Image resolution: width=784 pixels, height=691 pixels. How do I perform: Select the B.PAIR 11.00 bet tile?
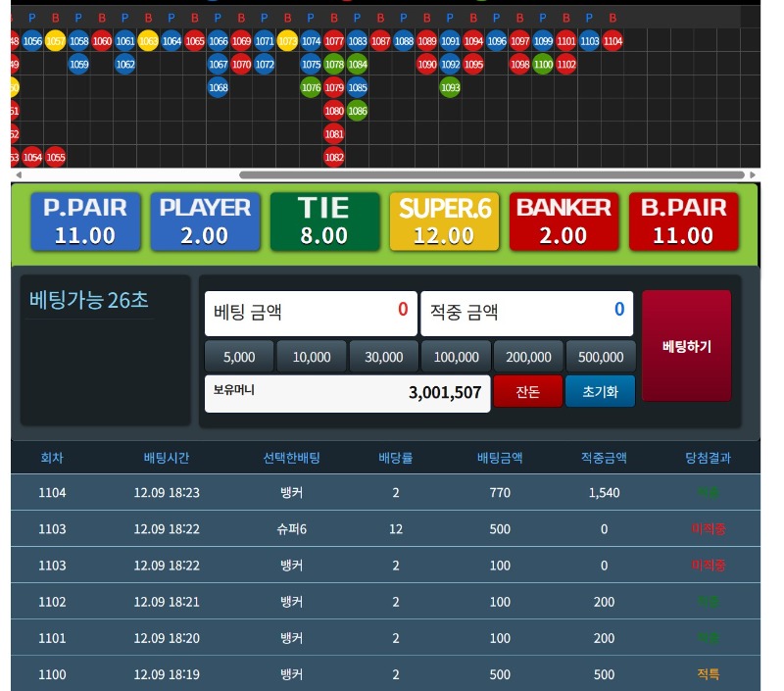click(683, 221)
